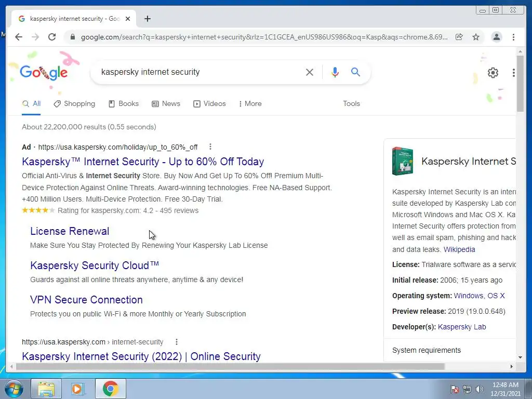The width and height of the screenshot is (532, 399).
Task: View site information via padlock icon
Action: [x=72, y=37]
